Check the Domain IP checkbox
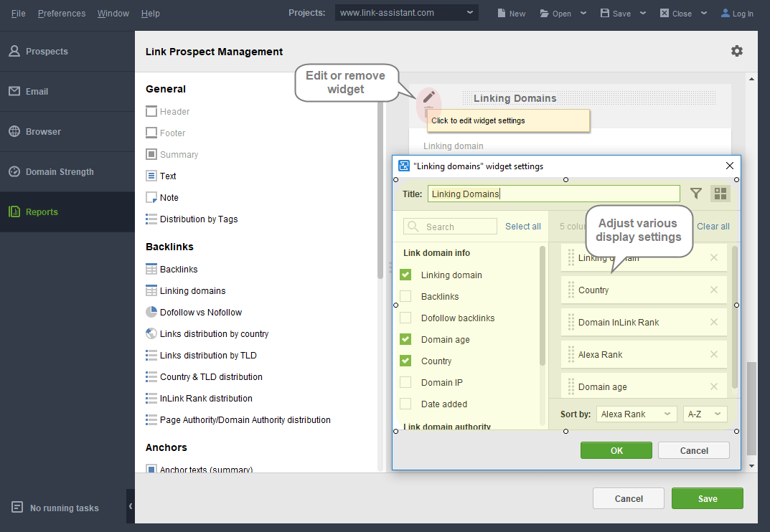This screenshot has width=770, height=532. tap(405, 382)
